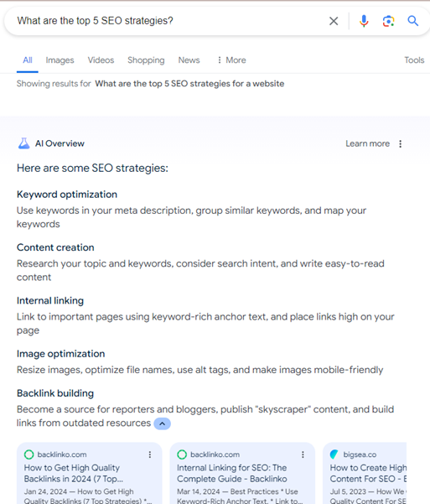
Task: Switch to Shopping tab
Action: pos(146,60)
